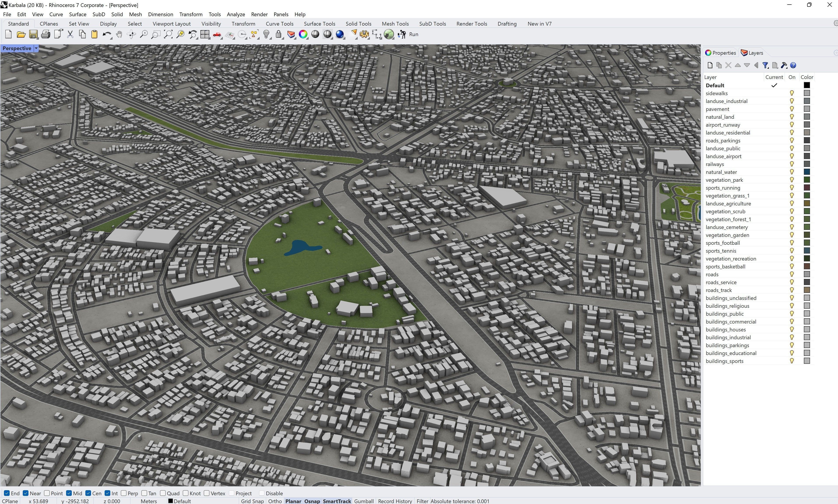Open the Surface menu
The image size is (838, 504).
pos(77,14)
